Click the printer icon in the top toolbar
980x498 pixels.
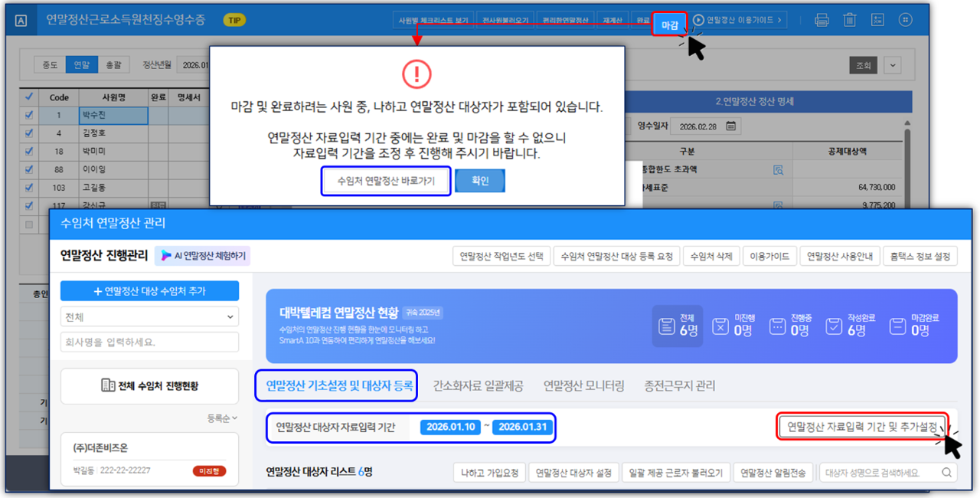(x=822, y=20)
